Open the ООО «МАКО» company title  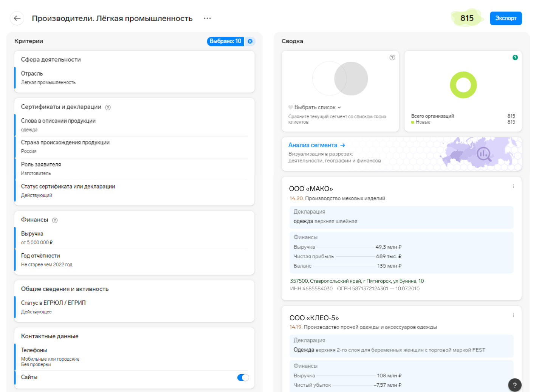pyautogui.click(x=311, y=189)
